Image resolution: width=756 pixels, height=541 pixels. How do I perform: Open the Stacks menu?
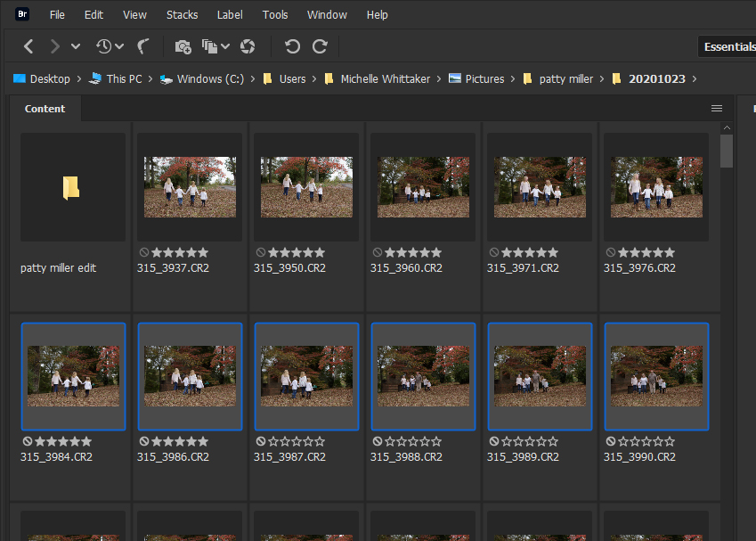tap(182, 14)
